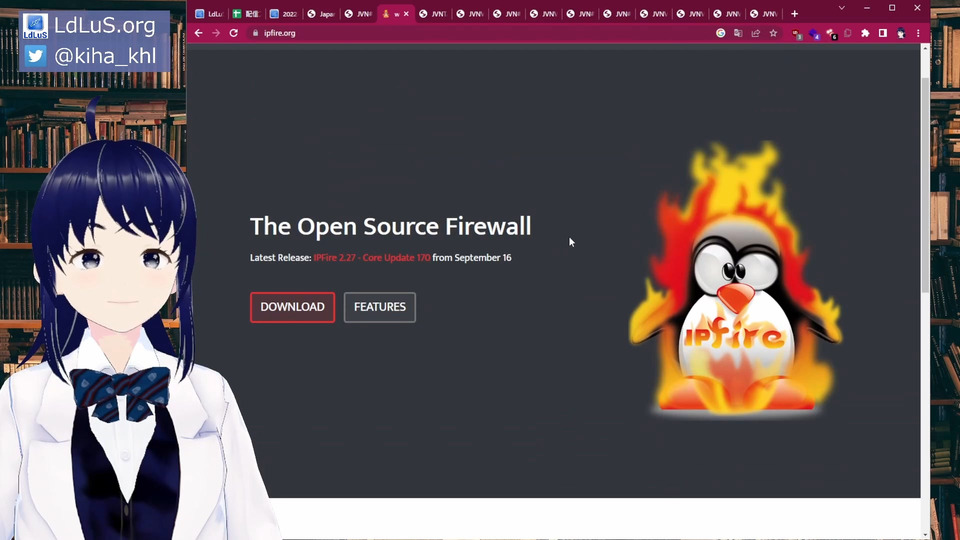Open the tab search chevron
This screenshot has width=960, height=540.
(842, 8)
